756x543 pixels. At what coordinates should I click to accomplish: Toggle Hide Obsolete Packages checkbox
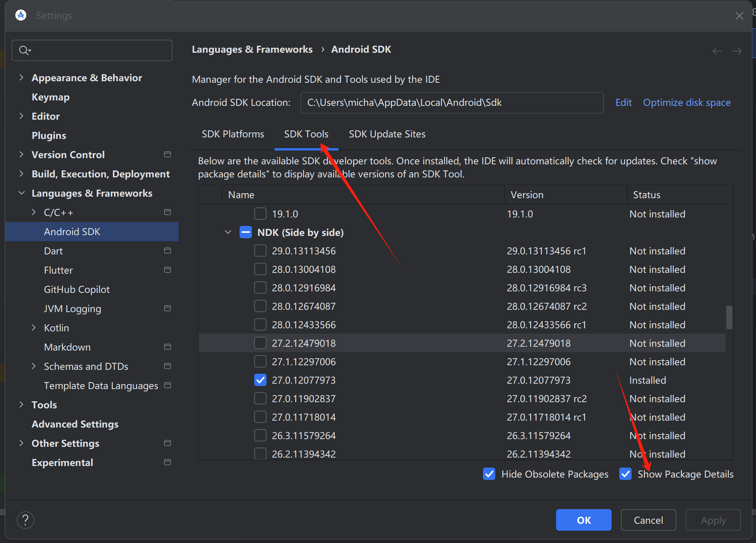coord(489,474)
